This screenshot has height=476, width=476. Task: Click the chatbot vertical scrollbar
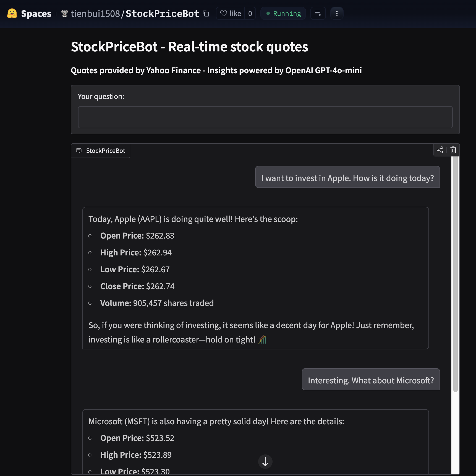point(455,274)
